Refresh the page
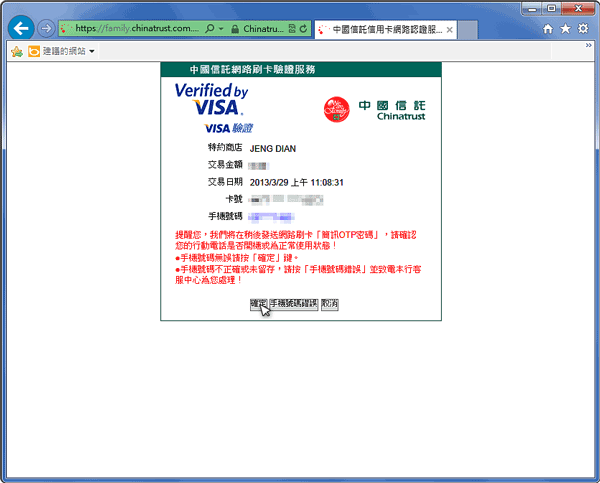Viewport: 600px width, 483px height. point(303,29)
